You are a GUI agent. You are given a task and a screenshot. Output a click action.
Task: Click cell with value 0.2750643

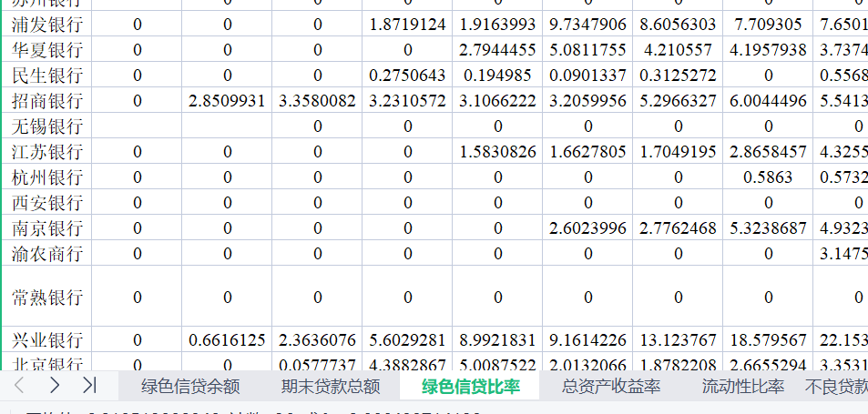point(407,76)
